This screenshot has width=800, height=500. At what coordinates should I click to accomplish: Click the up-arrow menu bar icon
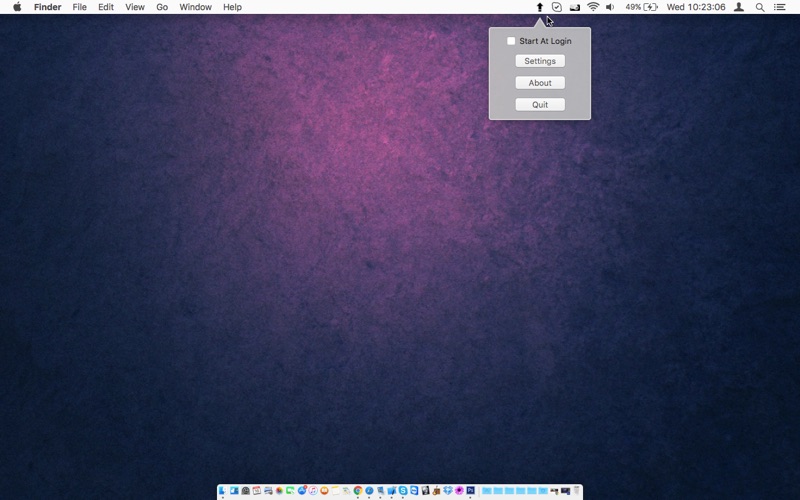pos(539,7)
